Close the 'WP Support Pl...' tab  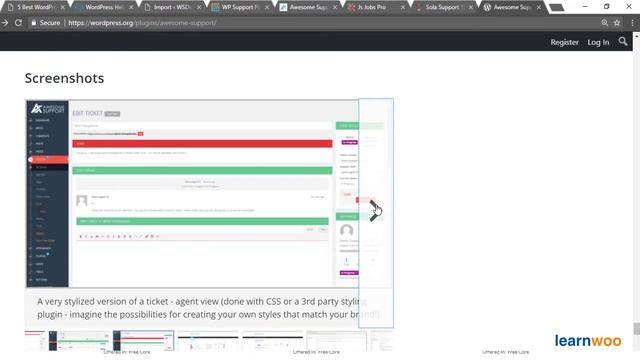(267, 7)
